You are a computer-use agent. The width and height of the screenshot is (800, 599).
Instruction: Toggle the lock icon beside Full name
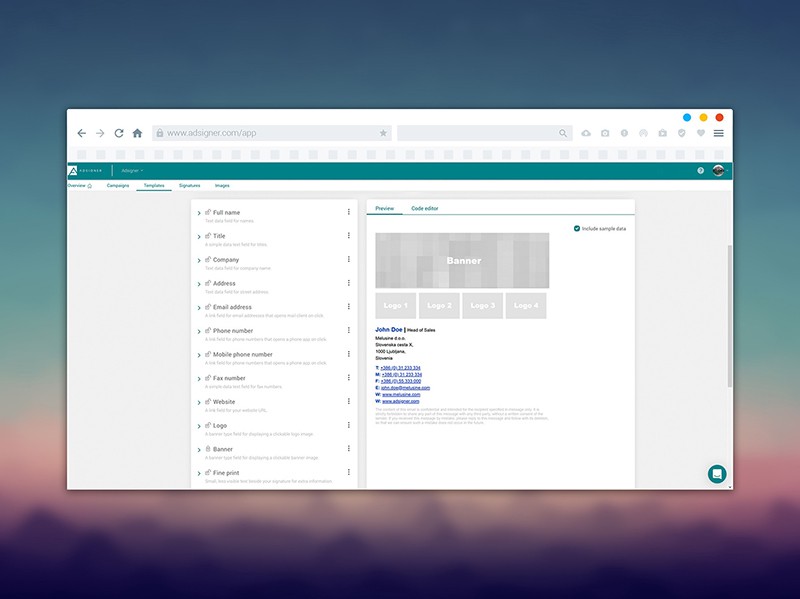[x=208, y=212]
